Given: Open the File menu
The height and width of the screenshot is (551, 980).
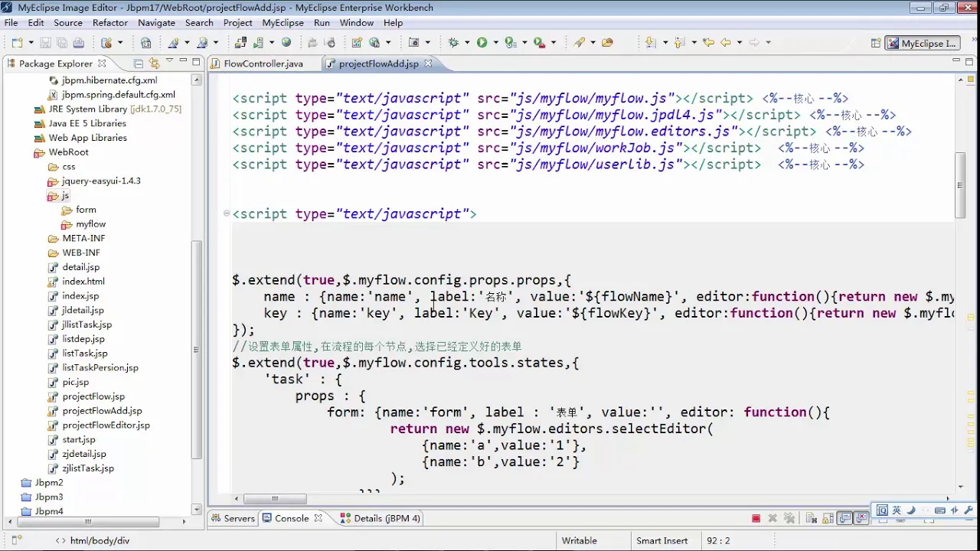Looking at the screenshot, I should click(11, 23).
